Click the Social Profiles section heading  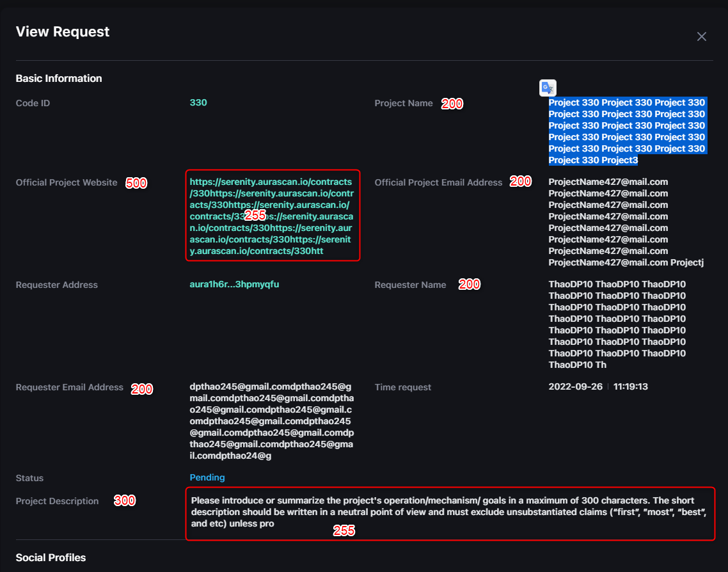coord(51,557)
